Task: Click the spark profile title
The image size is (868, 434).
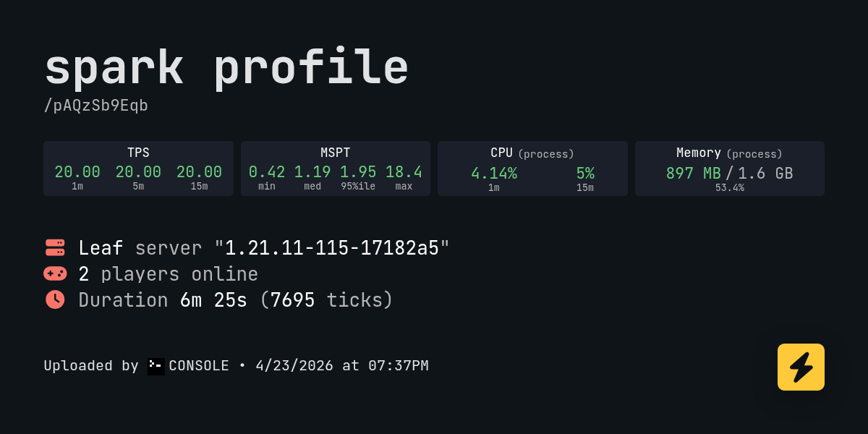Action: coord(226,68)
